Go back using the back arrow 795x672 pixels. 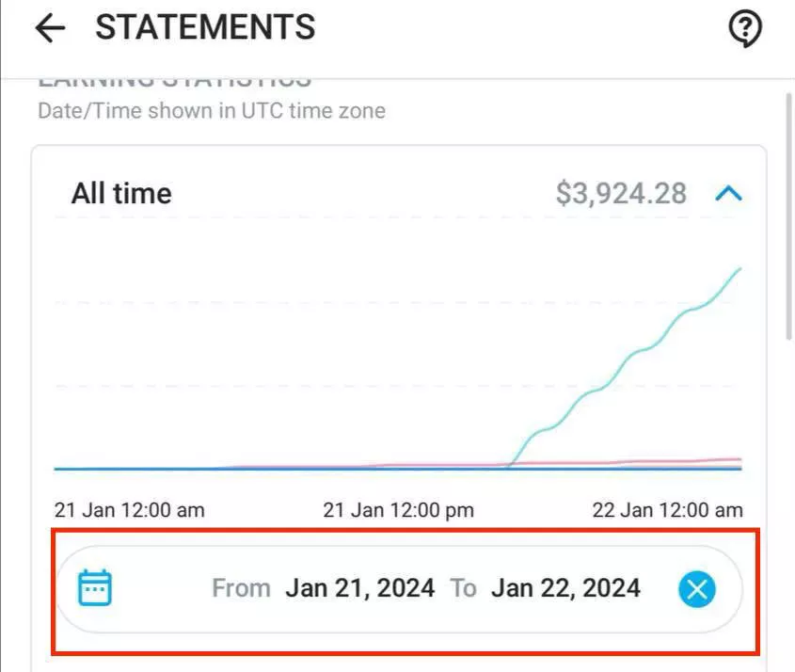click(50, 29)
